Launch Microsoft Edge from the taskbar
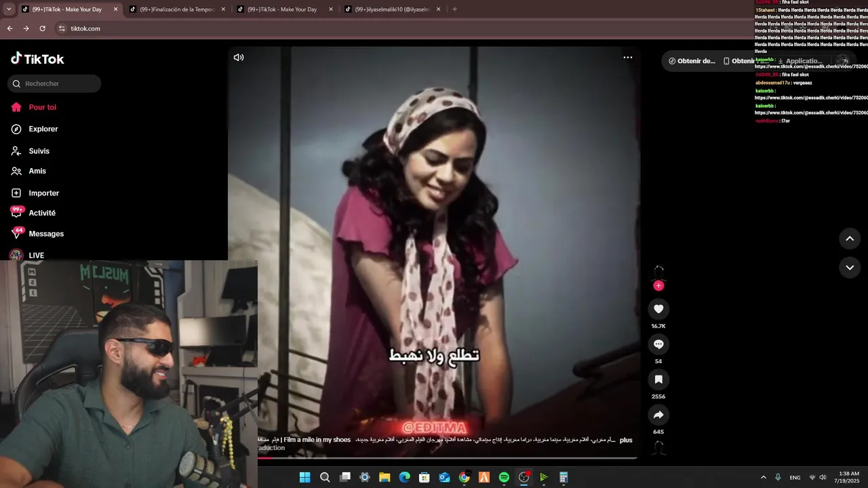 tap(404, 477)
